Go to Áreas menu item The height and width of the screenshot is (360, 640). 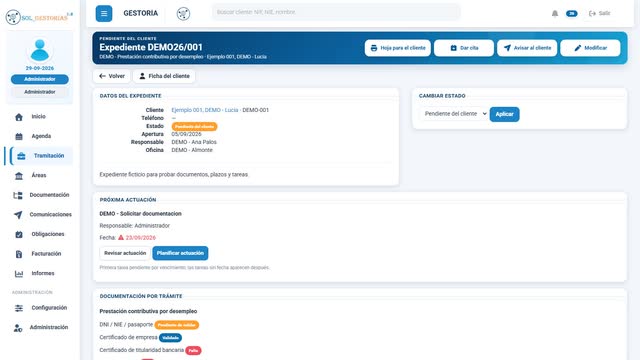pos(39,175)
